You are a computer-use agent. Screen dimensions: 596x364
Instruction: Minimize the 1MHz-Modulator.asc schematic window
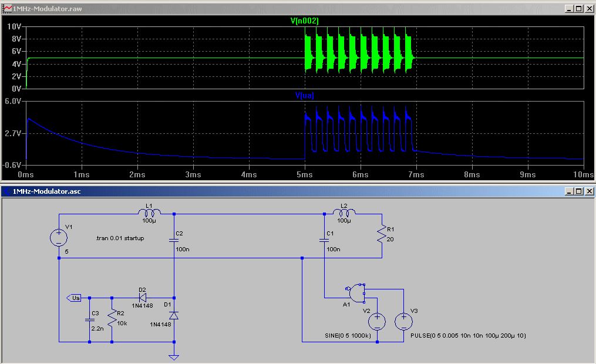[568, 191]
